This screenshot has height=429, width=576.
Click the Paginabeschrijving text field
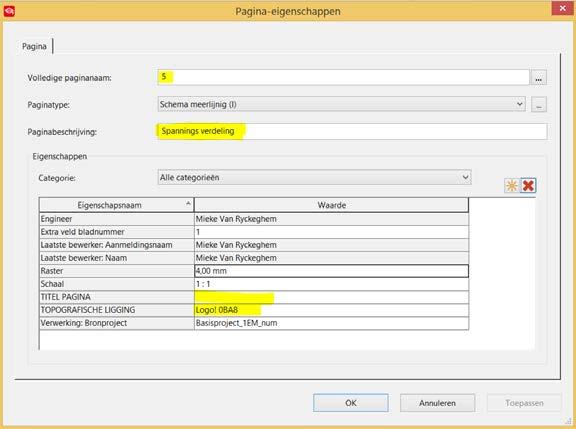point(352,131)
